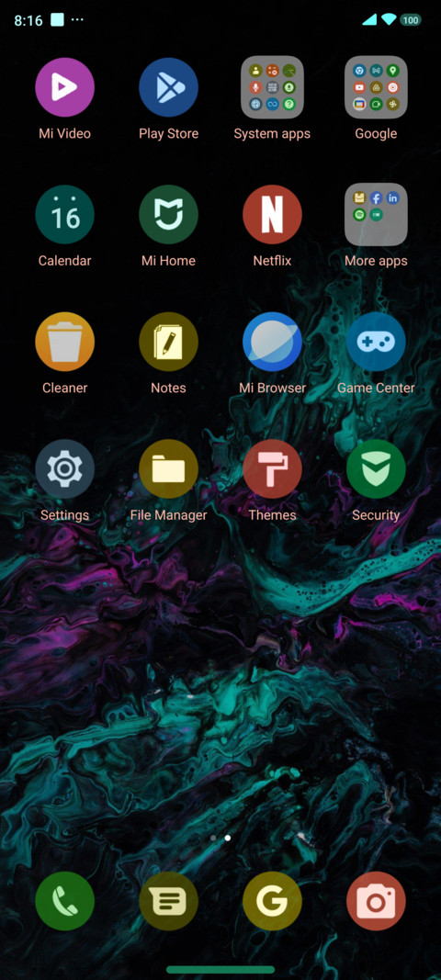Tap the "Mi Video" label

(x=64, y=133)
